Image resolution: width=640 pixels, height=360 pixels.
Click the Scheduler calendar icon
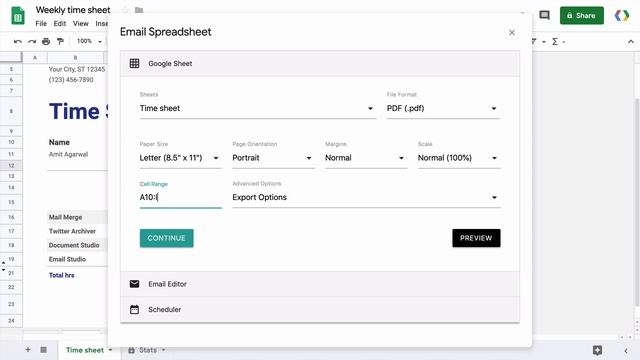[134, 309]
